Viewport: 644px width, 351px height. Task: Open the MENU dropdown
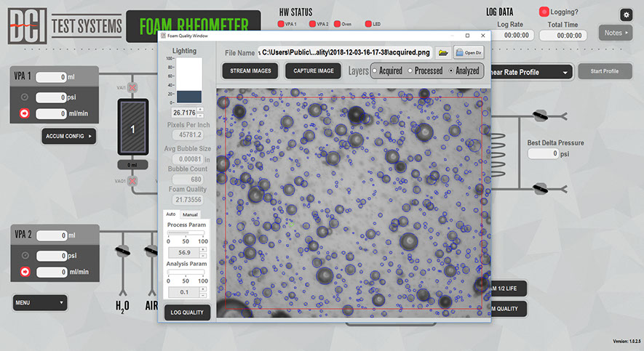(x=40, y=302)
